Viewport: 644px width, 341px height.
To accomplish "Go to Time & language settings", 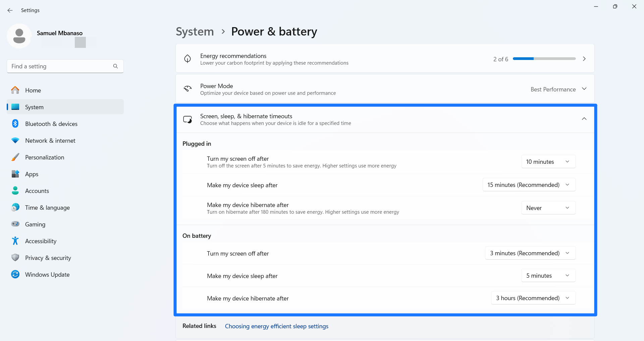I will tap(47, 207).
